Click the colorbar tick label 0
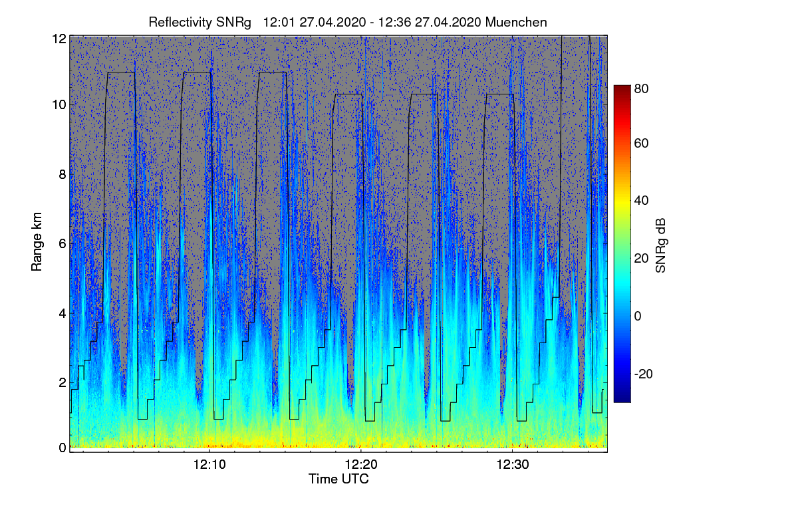Viewport: 798px width, 532px height. [638, 316]
